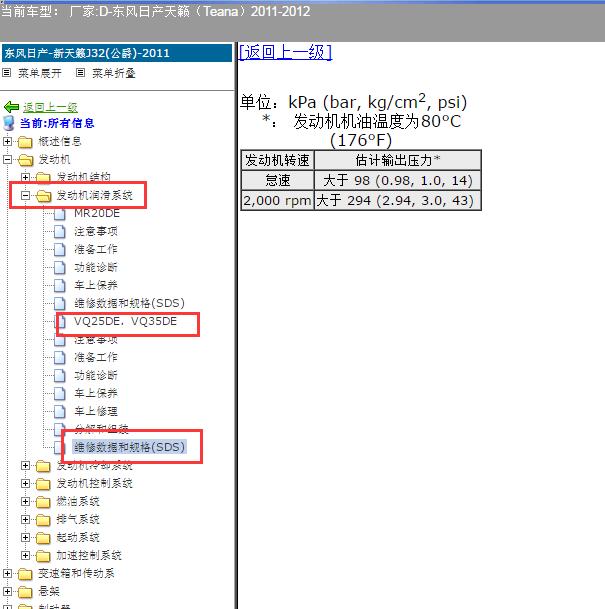
Task: Click the page icon next to 车上修理
Action: (59, 411)
